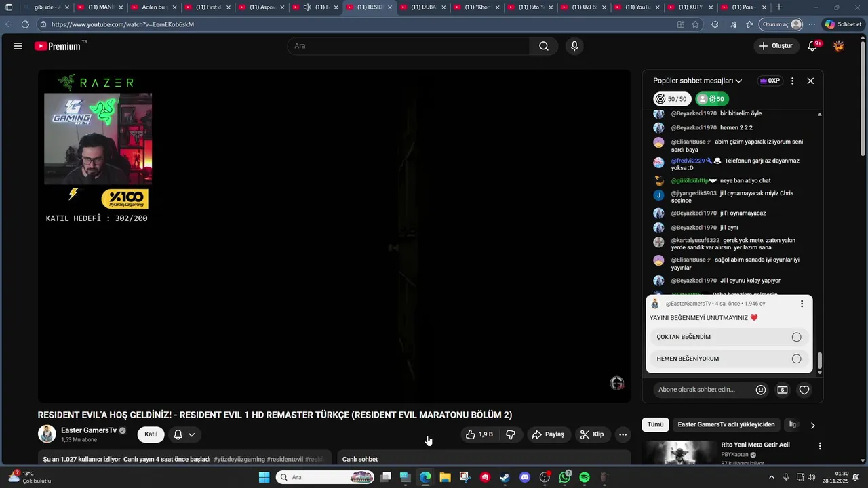Click the Katıl join button
This screenshot has height=488, width=868.
click(x=151, y=434)
